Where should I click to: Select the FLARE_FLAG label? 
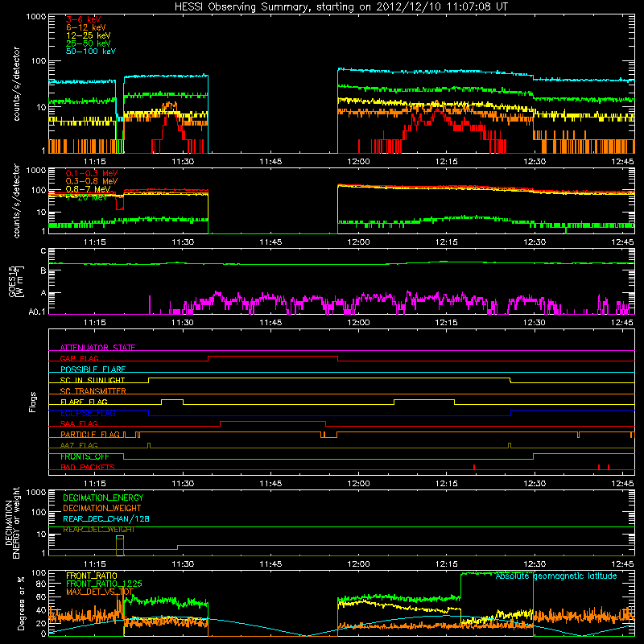(x=84, y=402)
